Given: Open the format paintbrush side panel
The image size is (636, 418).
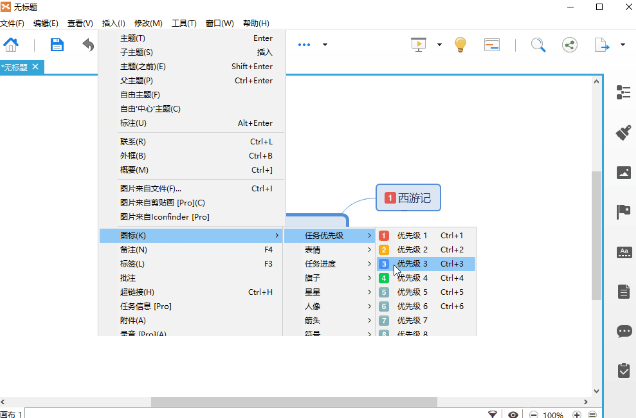Looking at the screenshot, I should (624, 131).
